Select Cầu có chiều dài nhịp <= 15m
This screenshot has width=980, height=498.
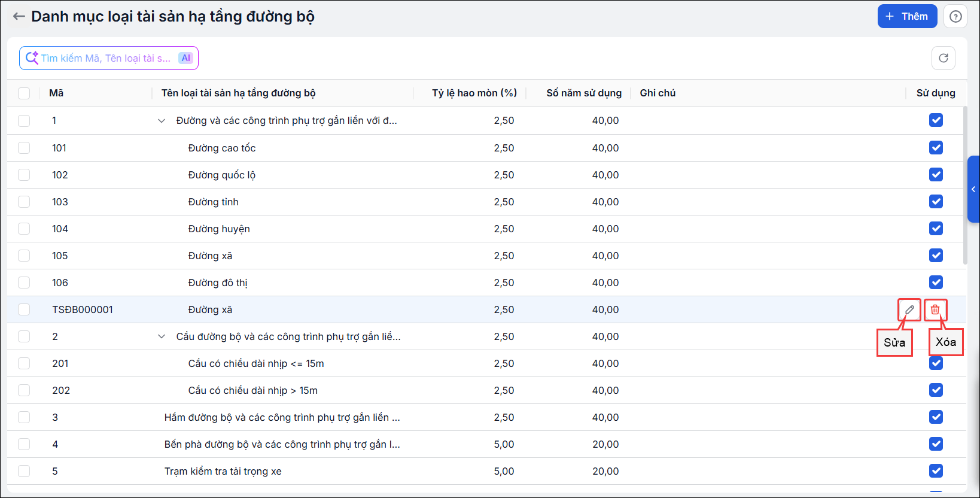point(487,363)
